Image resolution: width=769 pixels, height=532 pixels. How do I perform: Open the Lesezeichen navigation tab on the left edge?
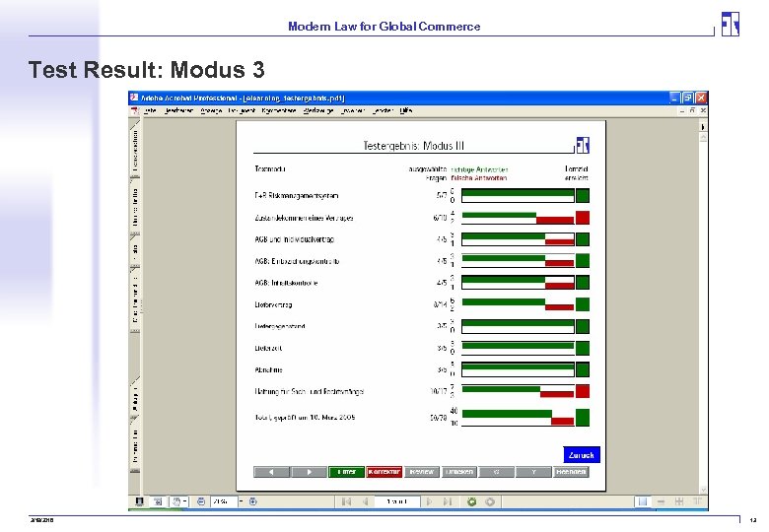135,150
